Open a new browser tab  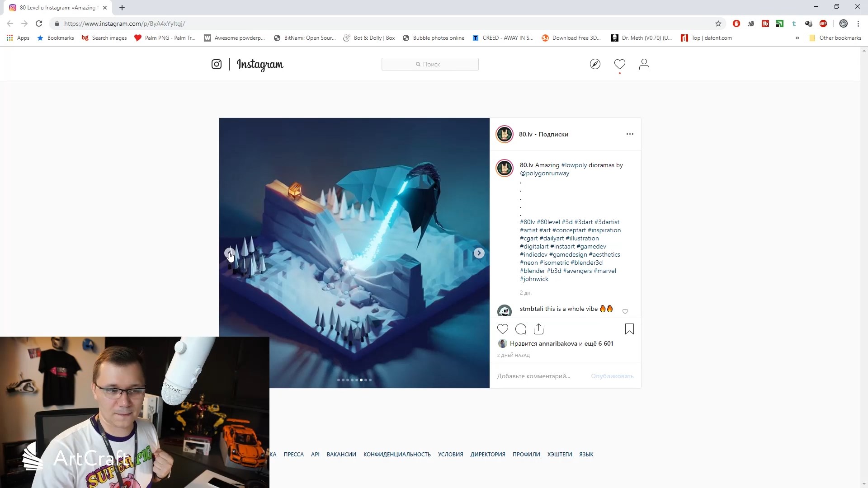click(122, 8)
